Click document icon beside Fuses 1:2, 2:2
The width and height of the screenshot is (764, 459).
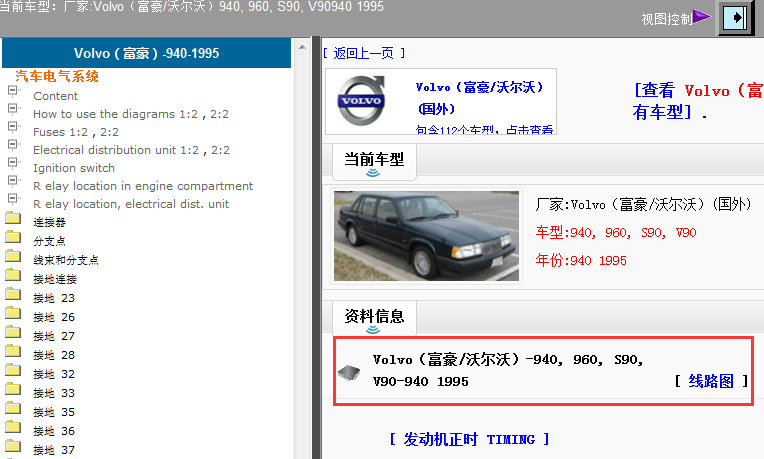[x=13, y=127]
